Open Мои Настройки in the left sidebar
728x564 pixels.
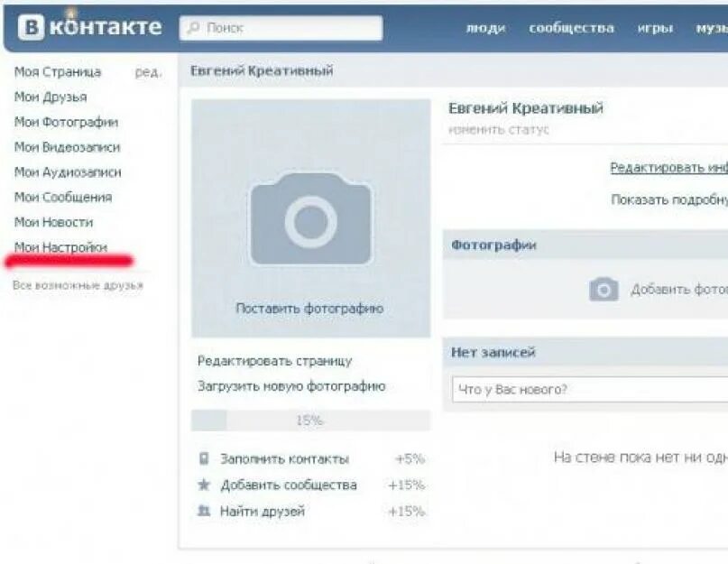coord(60,247)
